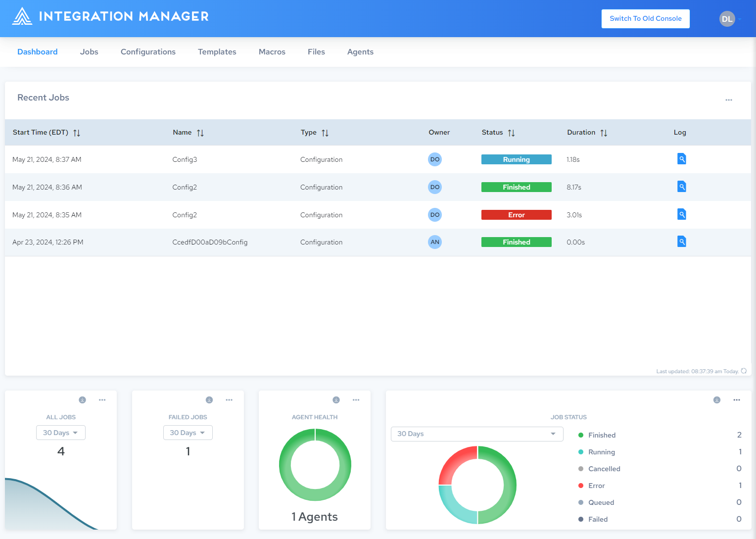Open log for the 8:35 AM Config2 job

coord(682,214)
